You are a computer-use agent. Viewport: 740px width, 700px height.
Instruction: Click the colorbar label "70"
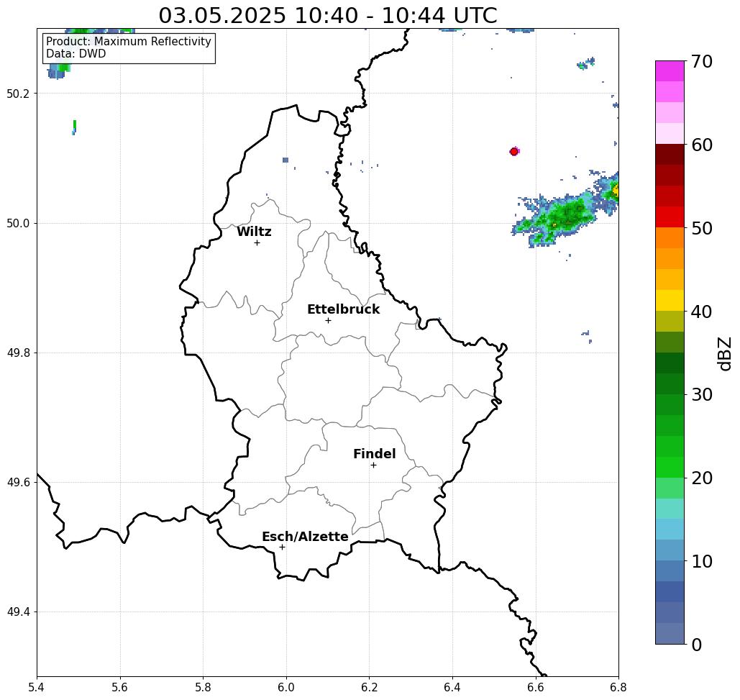coord(702,61)
